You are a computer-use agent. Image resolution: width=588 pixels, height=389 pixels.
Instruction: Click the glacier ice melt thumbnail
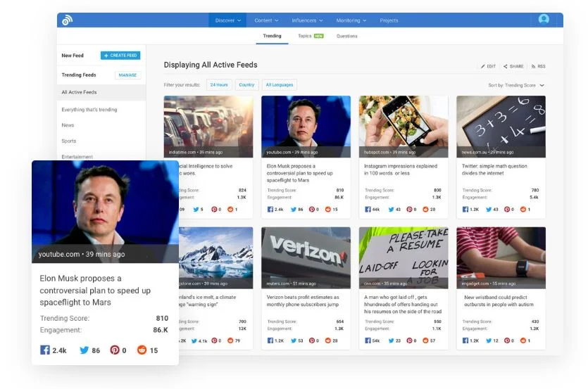(215, 257)
